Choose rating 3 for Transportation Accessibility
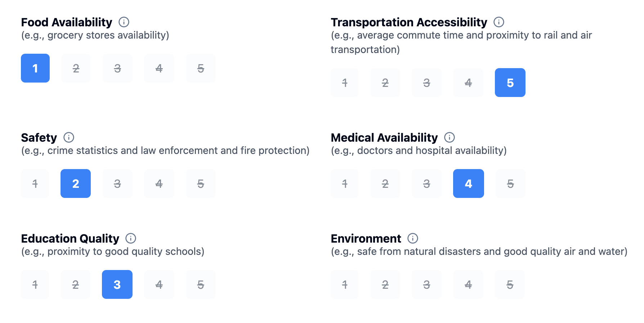Screen dimensions: 644x323 426,83
